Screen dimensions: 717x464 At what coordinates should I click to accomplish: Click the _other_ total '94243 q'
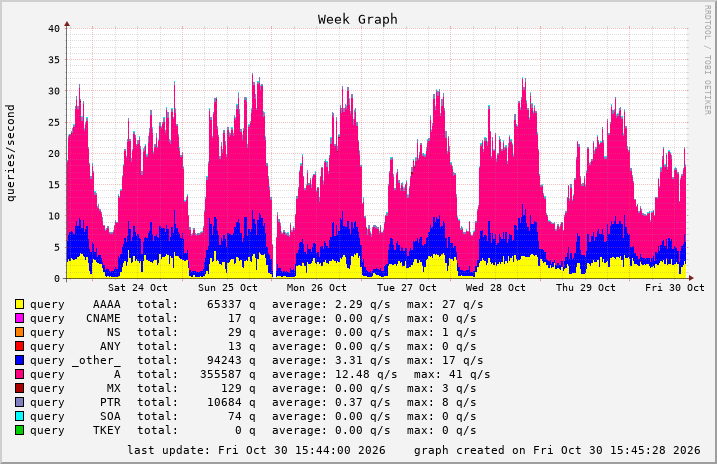point(231,360)
